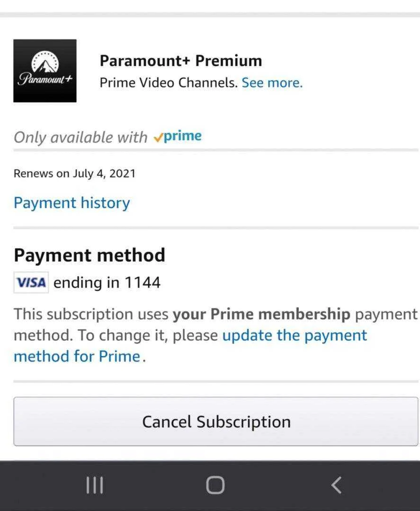
Task: Tap the Paramount+ logo thumbnail
Action: [45, 70]
